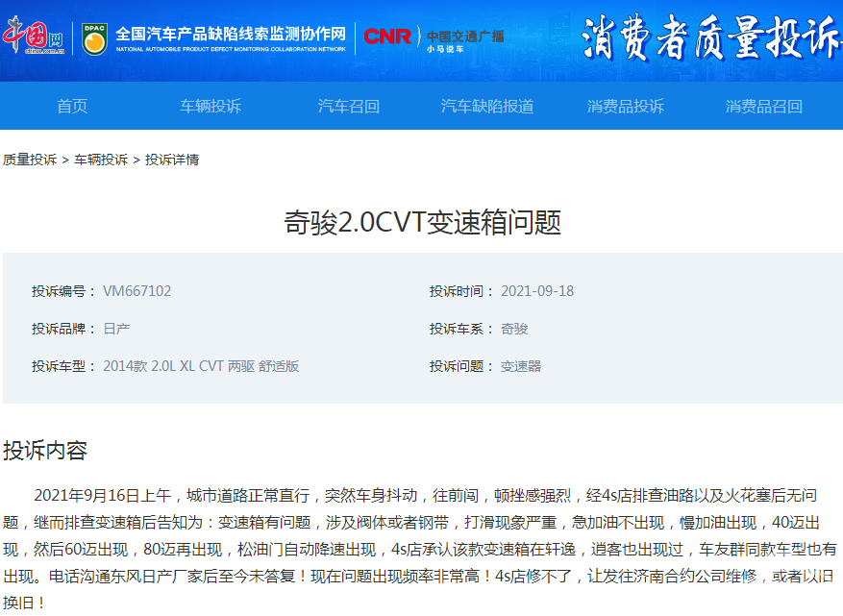The height and width of the screenshot is (616, 843).
Task: Click the 投诉品牌 label
Action: (62, 329)
